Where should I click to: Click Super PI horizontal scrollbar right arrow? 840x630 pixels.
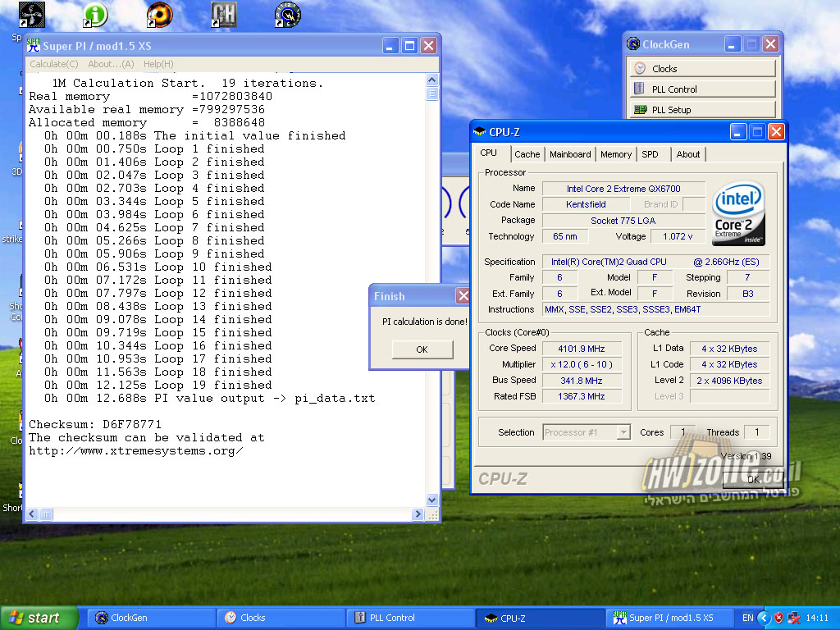click(x=418, y=514)
